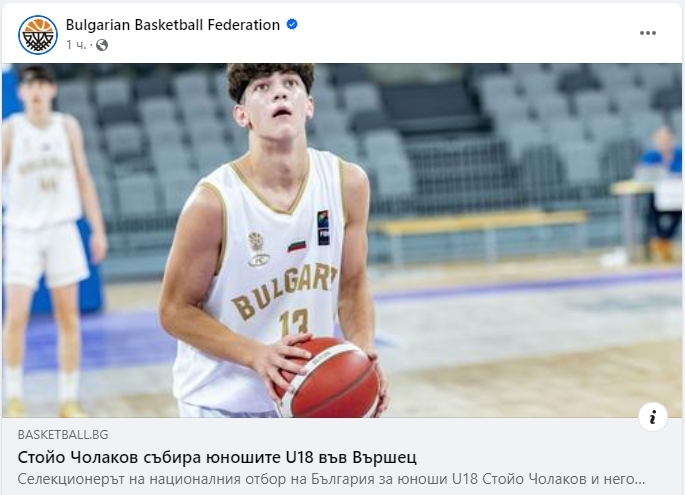Click the Bulgarian flag patch on jersey
The width and height of the screenshot is (685, 495).
click(x=297, y=245)
